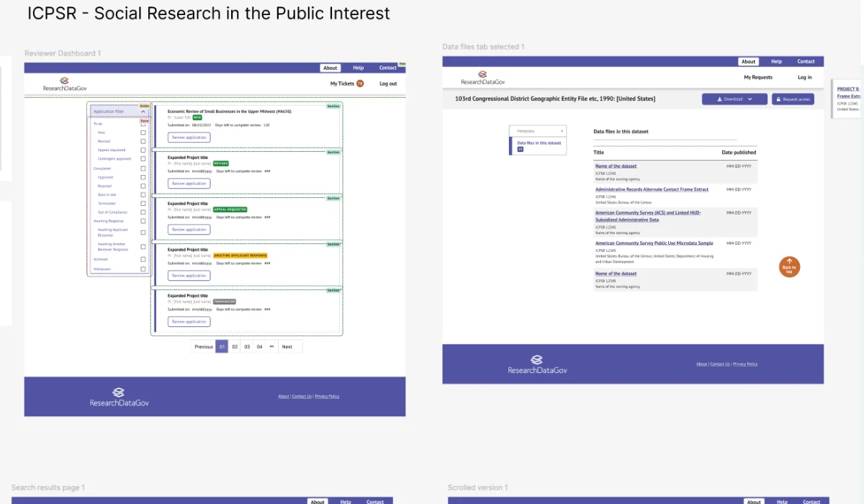The height and width of the screenshot is (504, 864).
Task: Click the ResearchDataGov logo in Reviewer Dashboard header
Action: (x=65, y=84)
